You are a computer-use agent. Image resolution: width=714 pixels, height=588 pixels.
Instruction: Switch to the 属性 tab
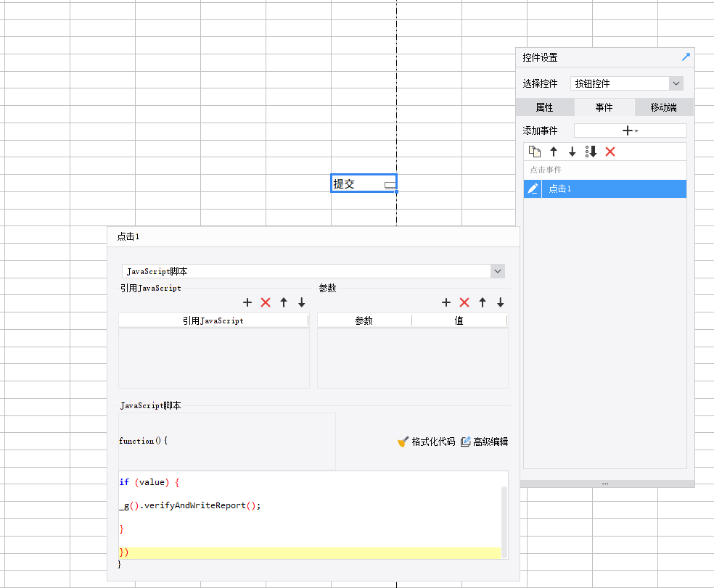coord(544,107)
